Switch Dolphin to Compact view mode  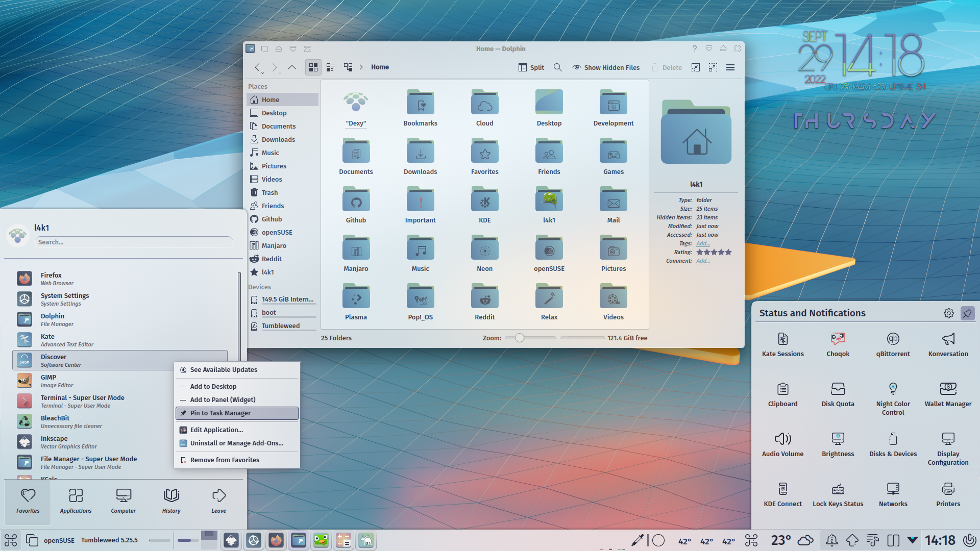[331, 67]
